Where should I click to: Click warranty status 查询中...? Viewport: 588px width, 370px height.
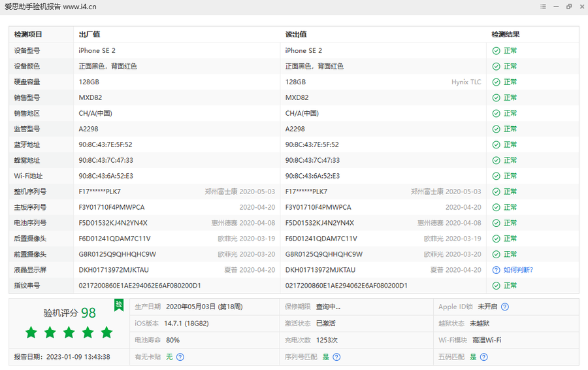click(328, 307)
